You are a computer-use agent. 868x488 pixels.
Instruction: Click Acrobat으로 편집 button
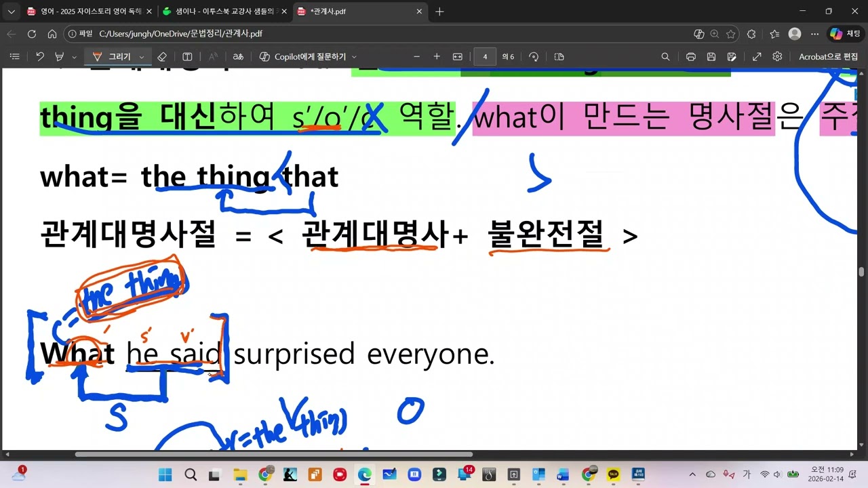[828, 57]
